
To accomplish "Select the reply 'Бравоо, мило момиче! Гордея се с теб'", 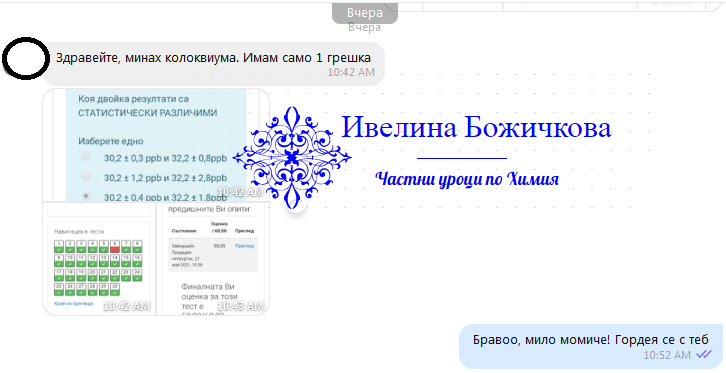I will coord(591,346).
